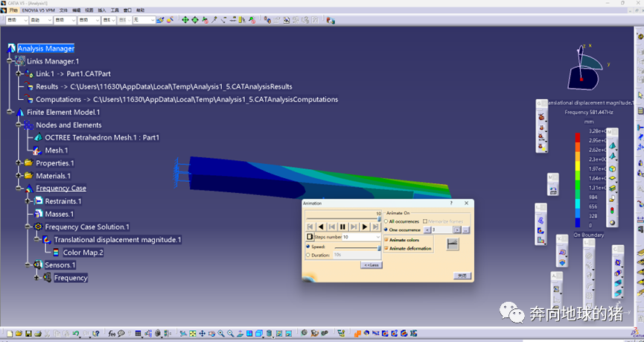Click Save floppy disk icon
This screenshot has height=342, width=644.
click(x=28, y=334)
